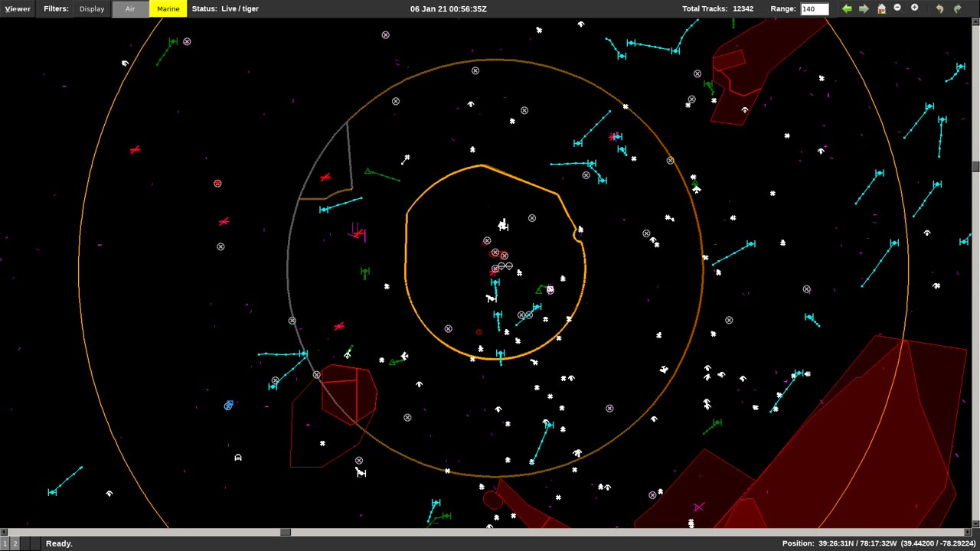Click the horizontal scrollbar thumb
This screenshot has width=980, height=551.
(285, 532)
